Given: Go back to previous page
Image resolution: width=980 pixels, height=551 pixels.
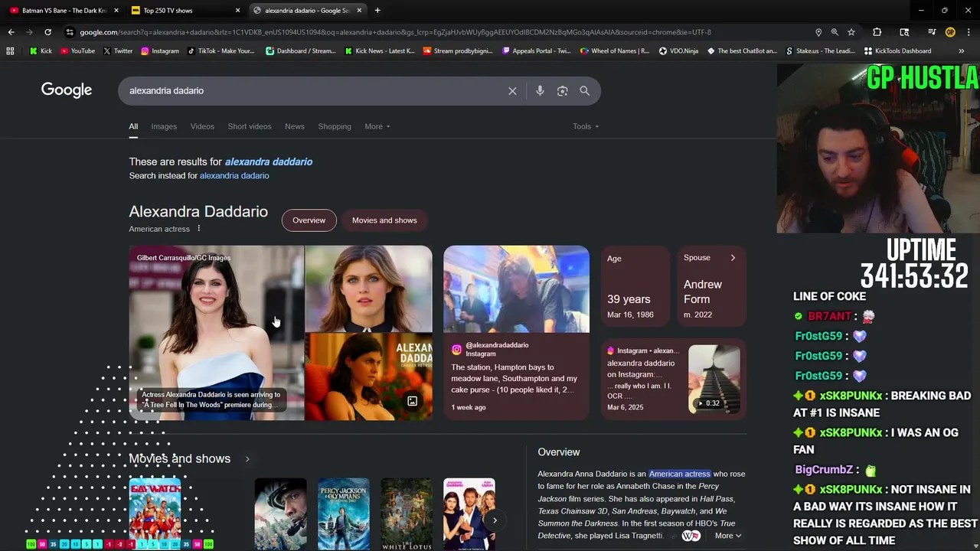Looking at the screenshot, I should (x=11, y=32).
